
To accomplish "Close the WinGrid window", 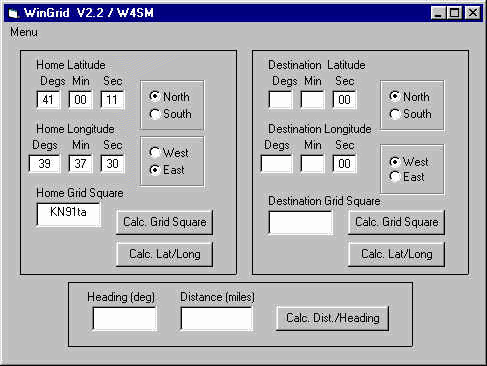I will pos(473,13).
